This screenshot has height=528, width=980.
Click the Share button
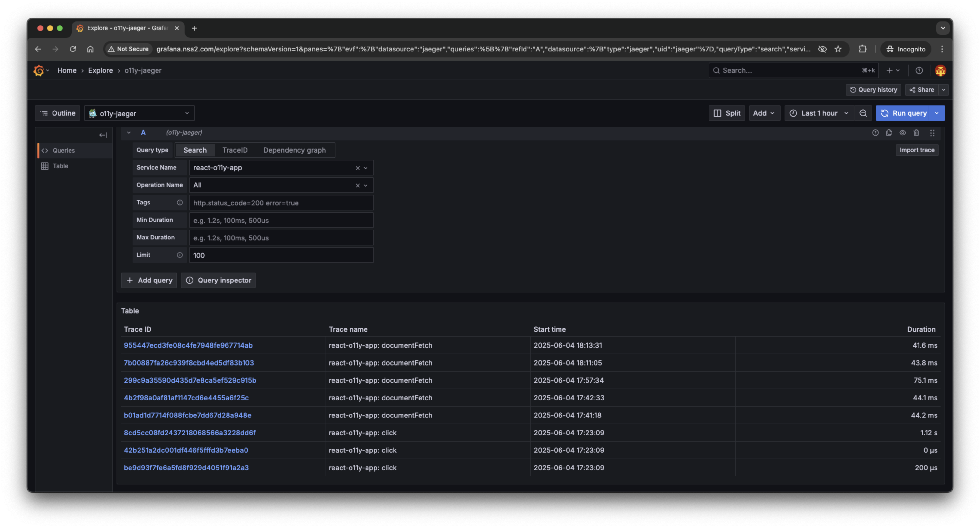[922, 90]
